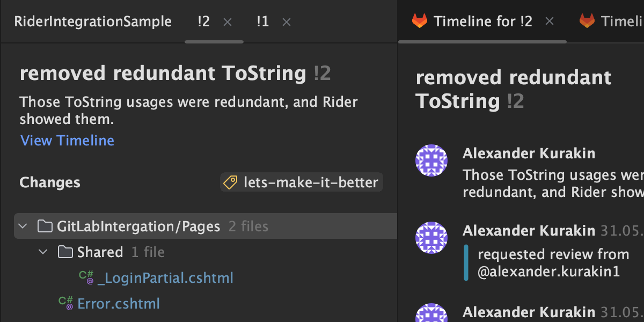Click avatar beside requested review entry

click(431, 237)
